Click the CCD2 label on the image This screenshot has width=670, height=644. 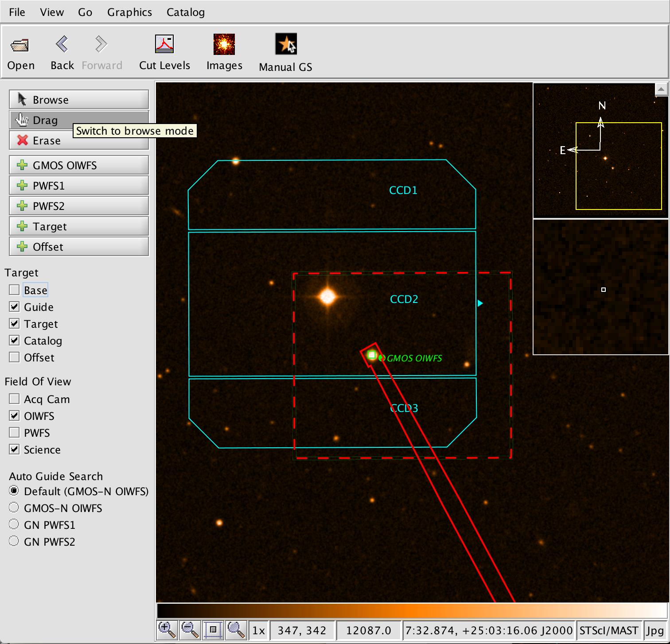pyautogui.click(x=404, y=299)
